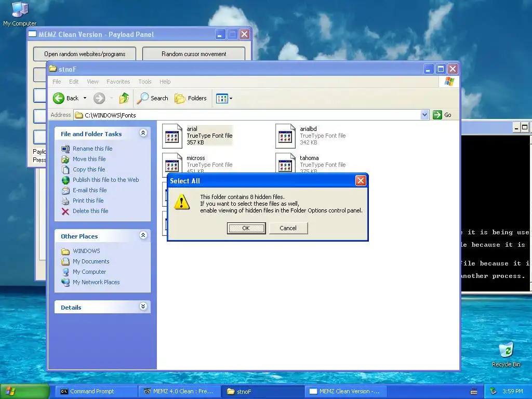Open My Network Places link
532x399 pixels.
96,282
